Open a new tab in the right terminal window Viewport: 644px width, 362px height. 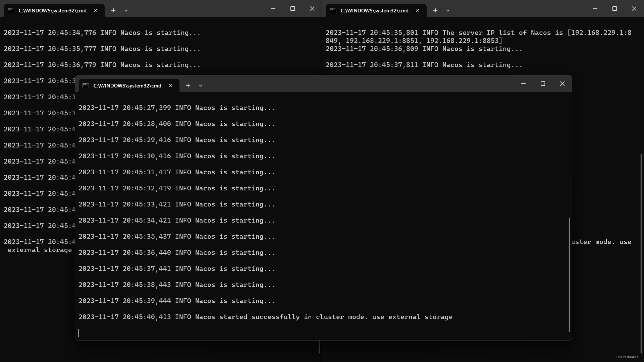[435, 10]
